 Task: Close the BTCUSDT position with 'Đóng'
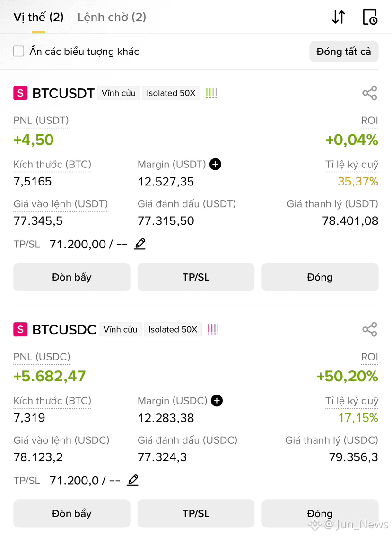(x=320, y=277)
